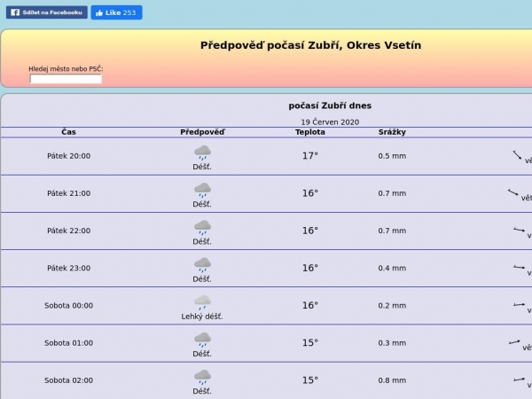Click the wind arrow icon for Sobota 01:00
Screen dimensions: 532x399
[514, 342]
